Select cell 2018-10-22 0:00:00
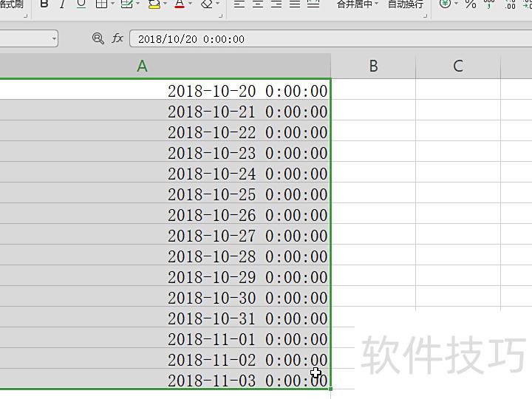 (x=166, y=131)
